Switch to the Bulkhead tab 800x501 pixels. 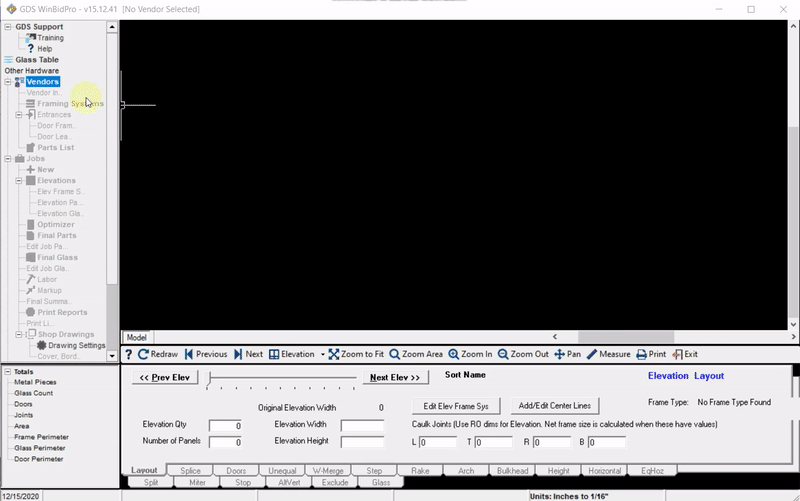tap(512, 470)
